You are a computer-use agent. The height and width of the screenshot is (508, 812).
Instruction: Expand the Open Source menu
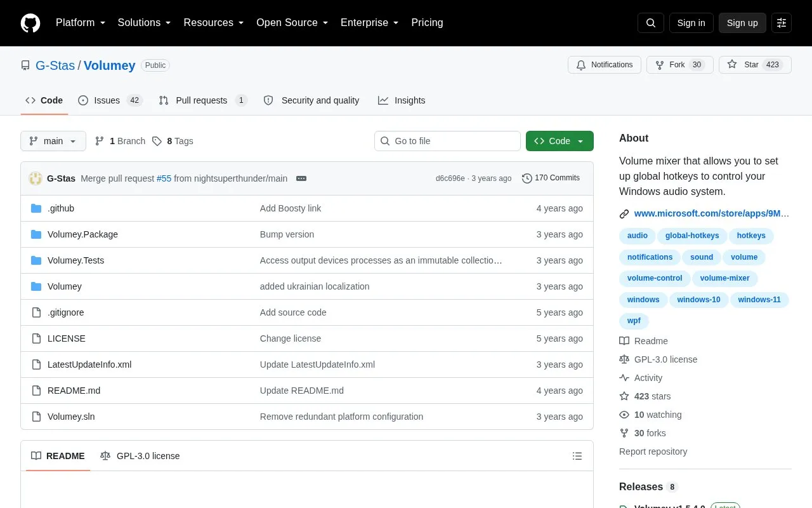[x=292, y=23]
